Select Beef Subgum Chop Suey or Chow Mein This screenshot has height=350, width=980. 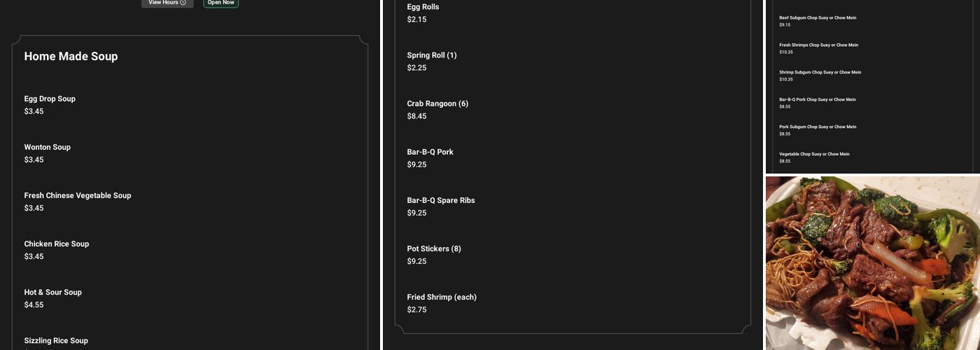pyautogui.click(x=818, y=18)
